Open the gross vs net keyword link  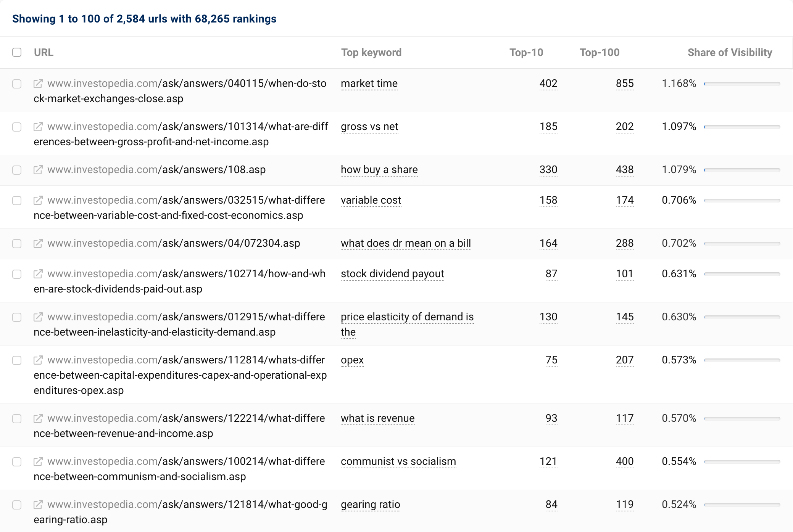tap(369, 127)
